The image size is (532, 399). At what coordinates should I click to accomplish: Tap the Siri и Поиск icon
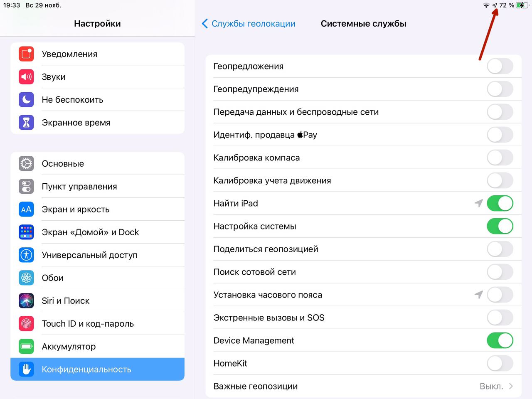tap(26, 301)
